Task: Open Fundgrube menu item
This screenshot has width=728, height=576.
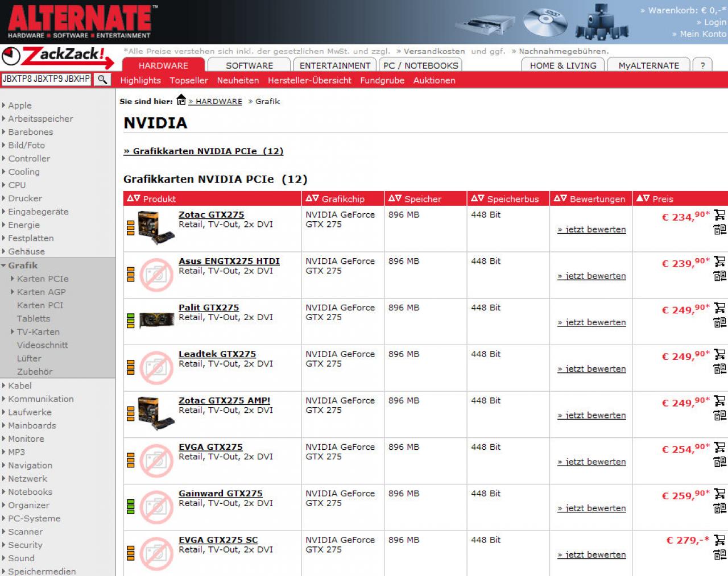Action: (382, 81)
